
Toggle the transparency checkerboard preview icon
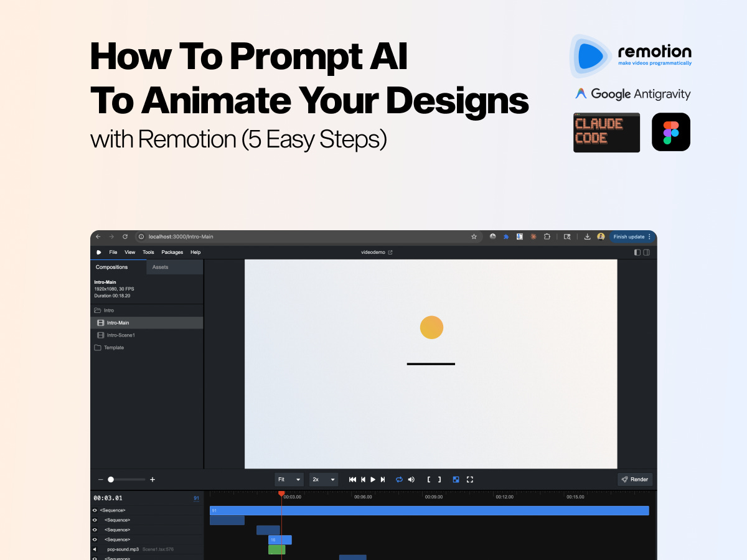(456, 479)
